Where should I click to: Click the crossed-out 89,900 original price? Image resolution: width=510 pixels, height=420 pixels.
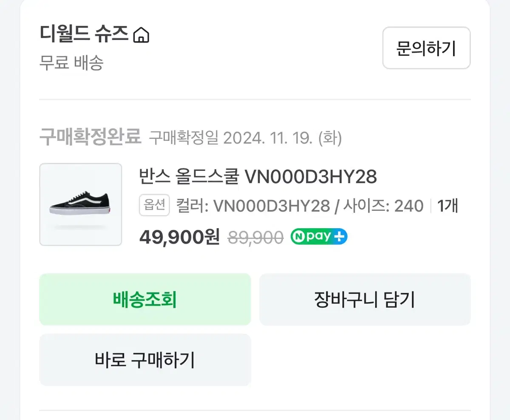pyautogui.click(x=256, y=237)
